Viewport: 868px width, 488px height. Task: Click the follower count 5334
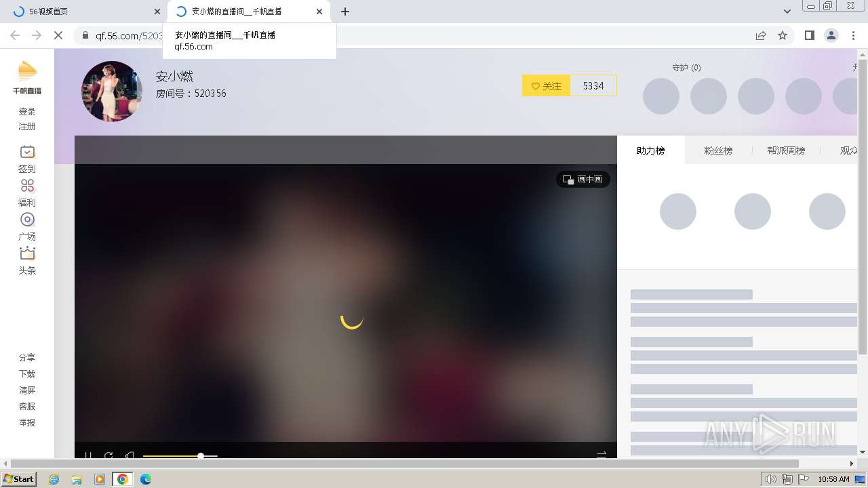coord(593,85)
